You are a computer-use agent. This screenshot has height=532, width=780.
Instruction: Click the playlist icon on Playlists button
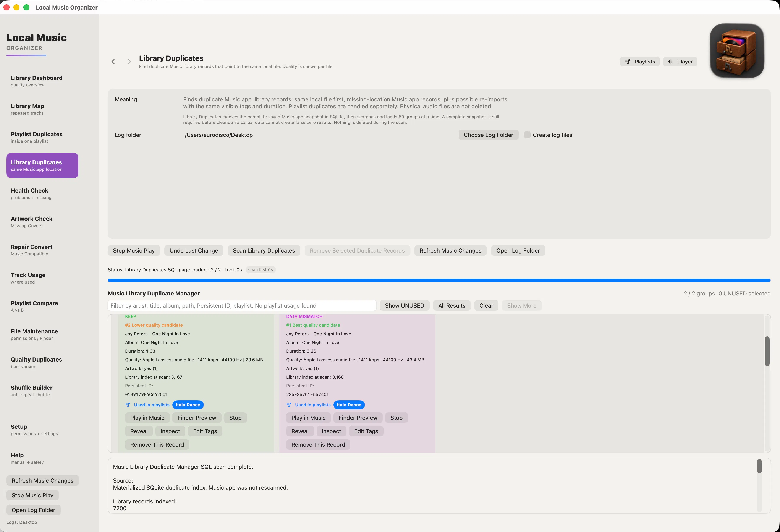tap(627, 62)
